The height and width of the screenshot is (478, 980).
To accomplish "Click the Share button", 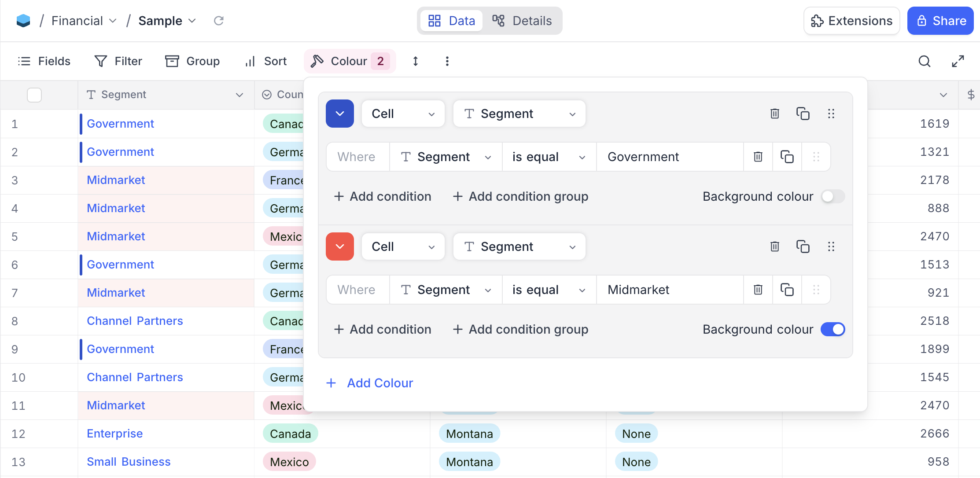I will 940,21.
